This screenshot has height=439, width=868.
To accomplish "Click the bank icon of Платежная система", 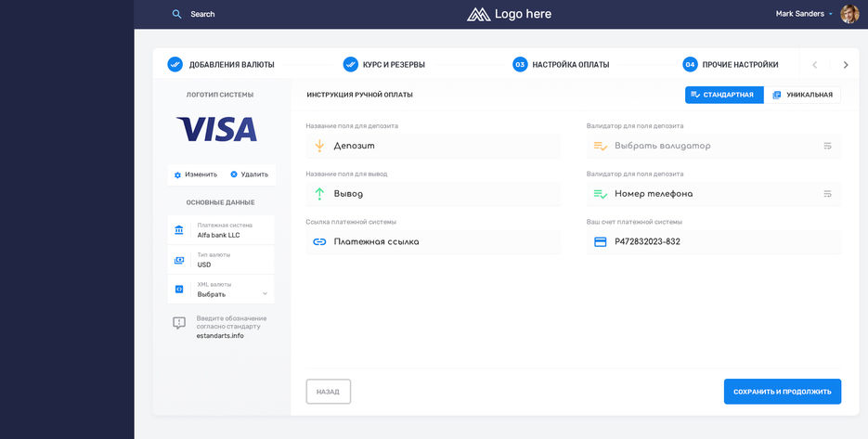I will pos(179,230).
